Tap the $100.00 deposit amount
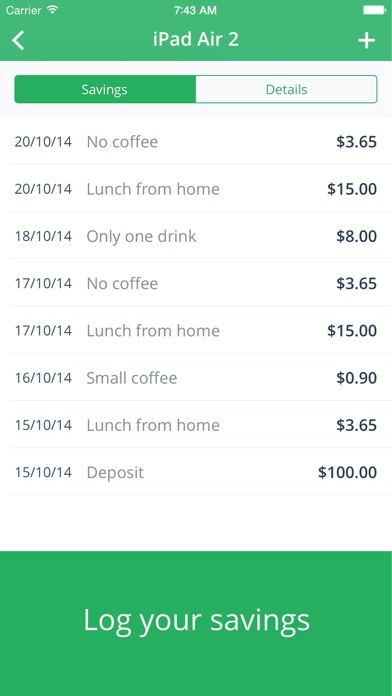 tap(348, 472)
